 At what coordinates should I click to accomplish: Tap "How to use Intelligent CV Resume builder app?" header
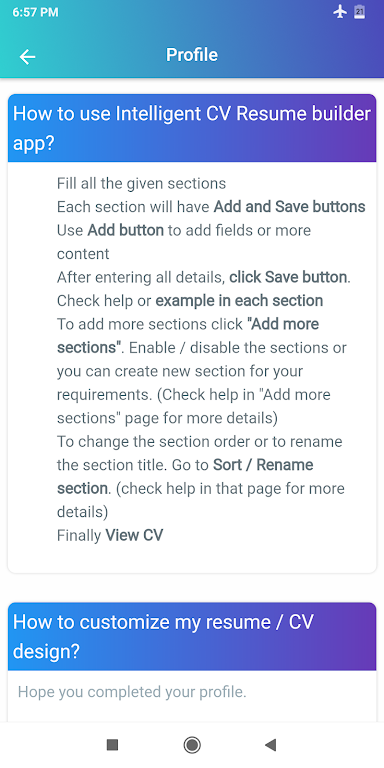pos(192,128)
